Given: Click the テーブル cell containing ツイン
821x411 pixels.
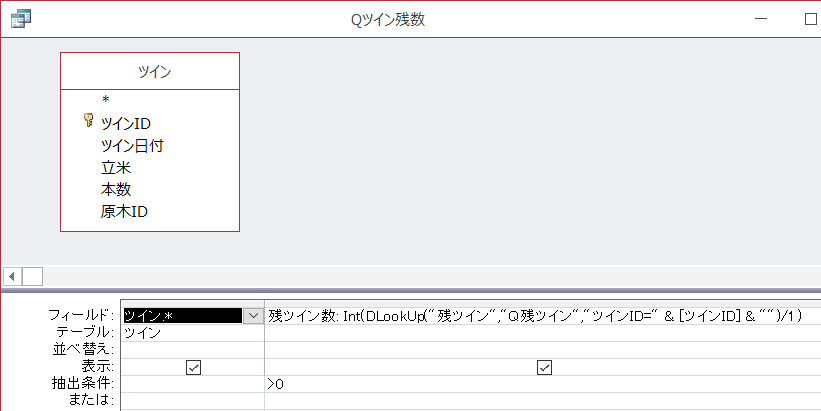Looking at the screenshot, I should (x=190, y=332).
